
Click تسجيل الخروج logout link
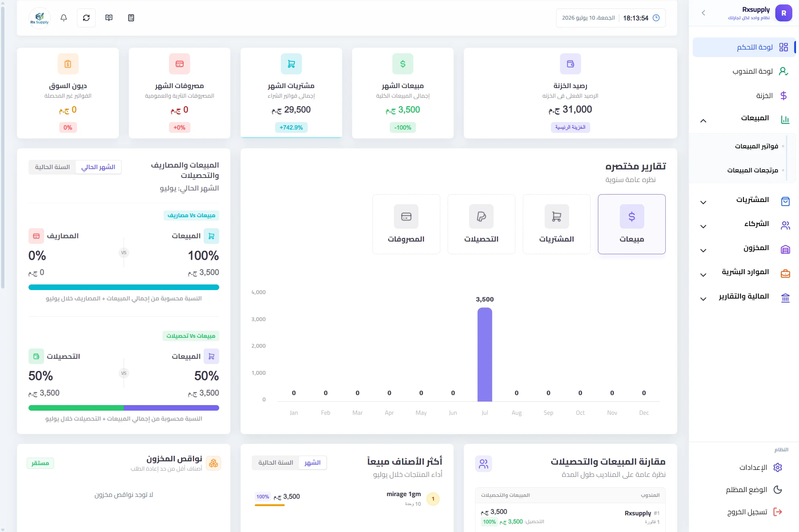(x=747, y=512)
